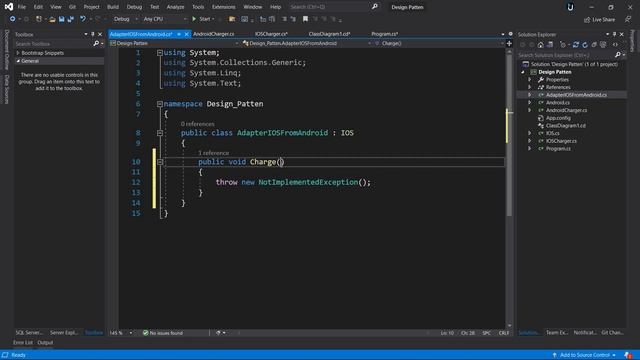This screenshot has height=360, width=640.
Task: Click the Undo toolbar icon
Action: click(x=83, y=19)
